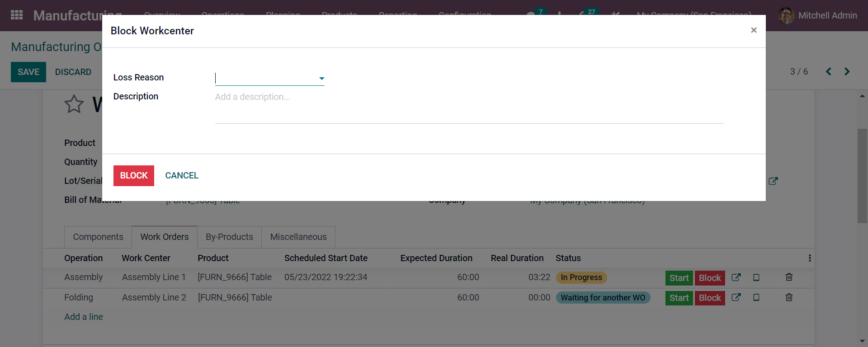Select the Assembly Line 2 cell
Image resolution: width=868 pixels, height=347 pixels.
tap(154, 297)
